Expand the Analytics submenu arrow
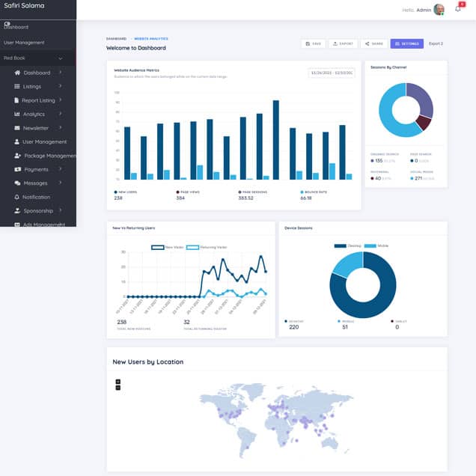The height and width of the screenshot is (476, 476). [x=61, y=114]
